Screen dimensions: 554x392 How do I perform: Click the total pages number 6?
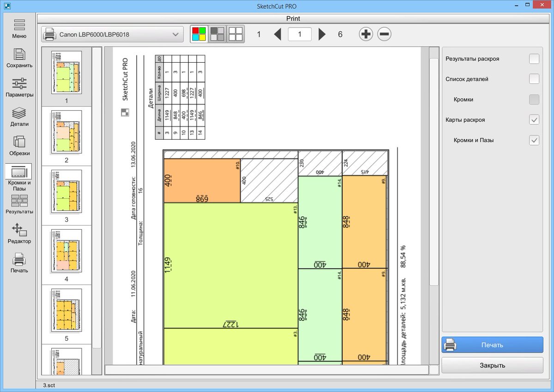pos(340,34)
